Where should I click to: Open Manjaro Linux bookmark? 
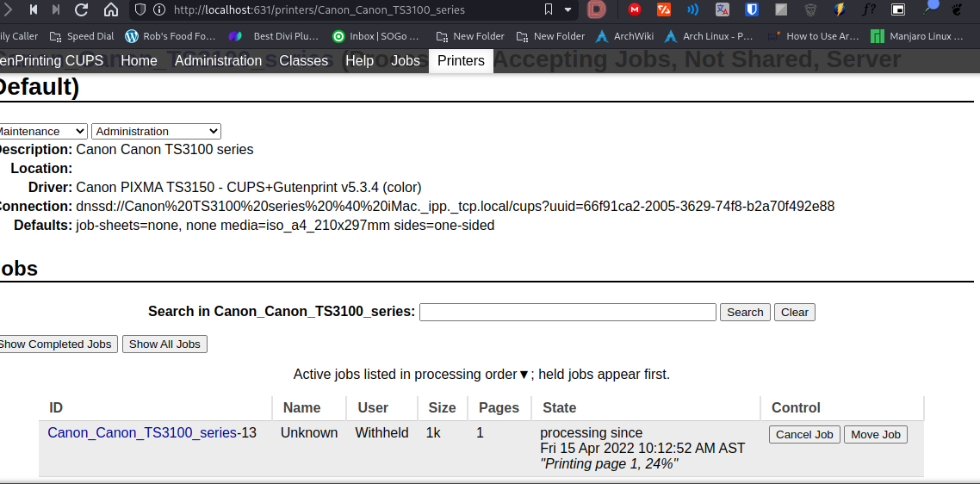pos(917,36)
